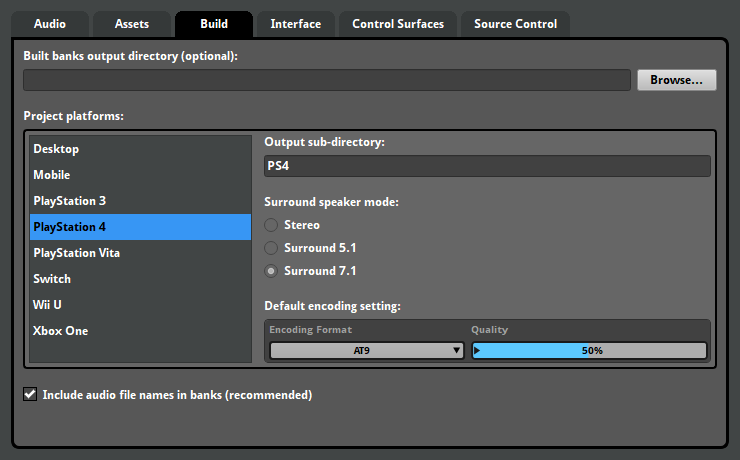Pick PlayStation Vita platform
Viewport: 740px width, 460px height.
(140, 253)
